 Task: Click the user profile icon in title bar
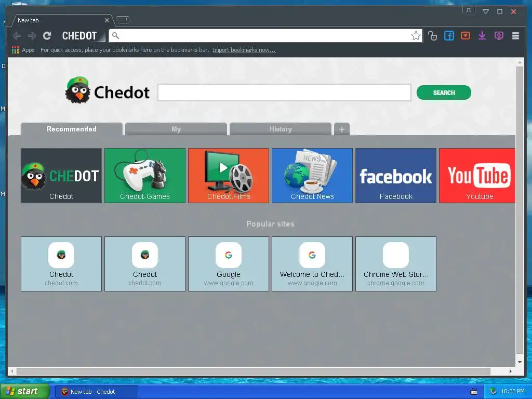click(469, 10)
